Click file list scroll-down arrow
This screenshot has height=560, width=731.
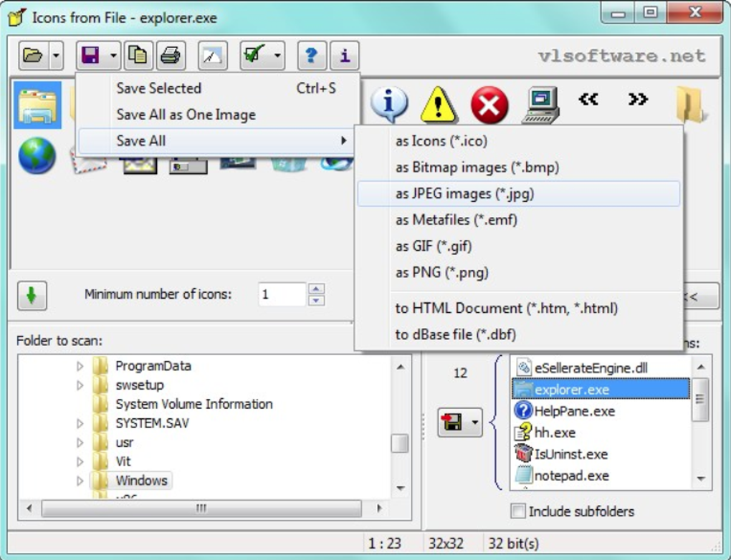(x=701, y=479)
